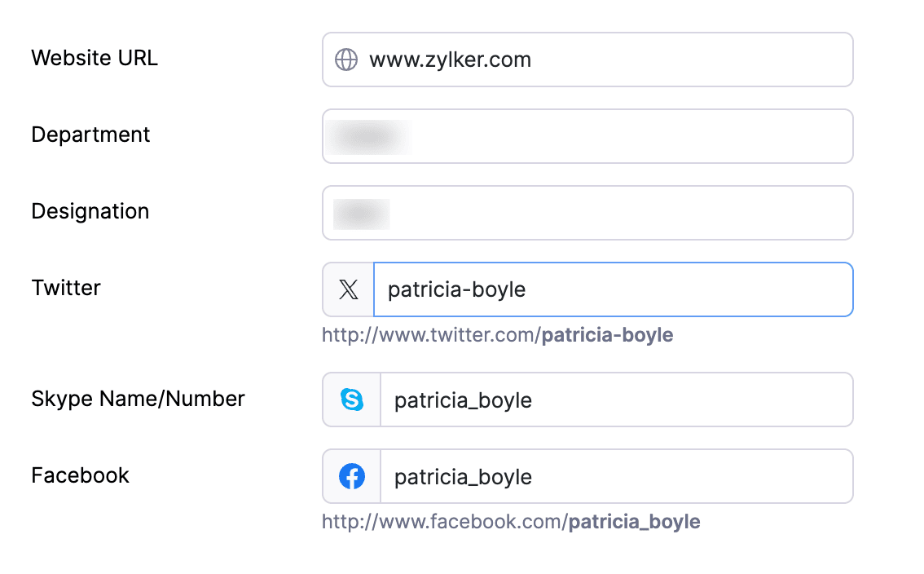Open the facebook.com/patricia_boyle URL preview
Viewport: 924px width, 574px height.
point(511,522)
